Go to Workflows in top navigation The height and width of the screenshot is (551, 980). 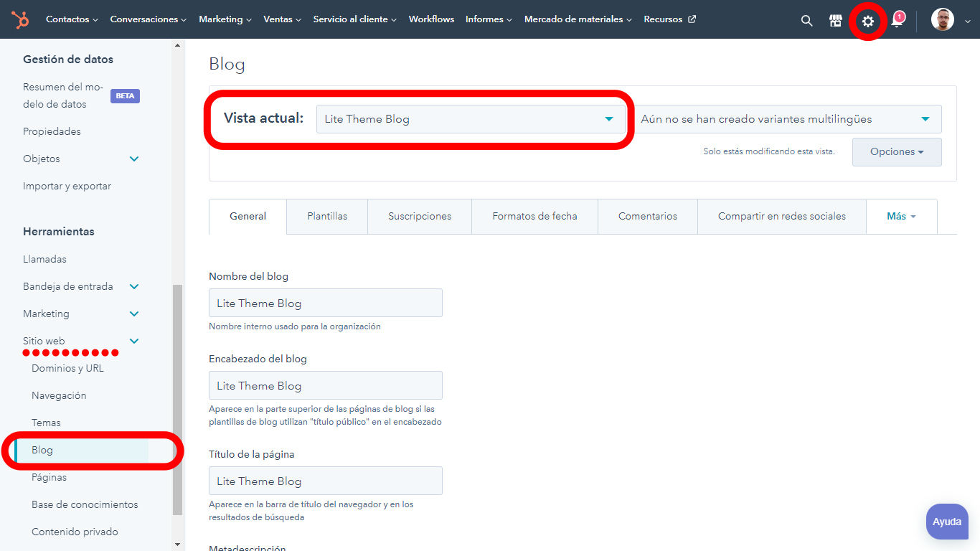[x=431, y=19]
